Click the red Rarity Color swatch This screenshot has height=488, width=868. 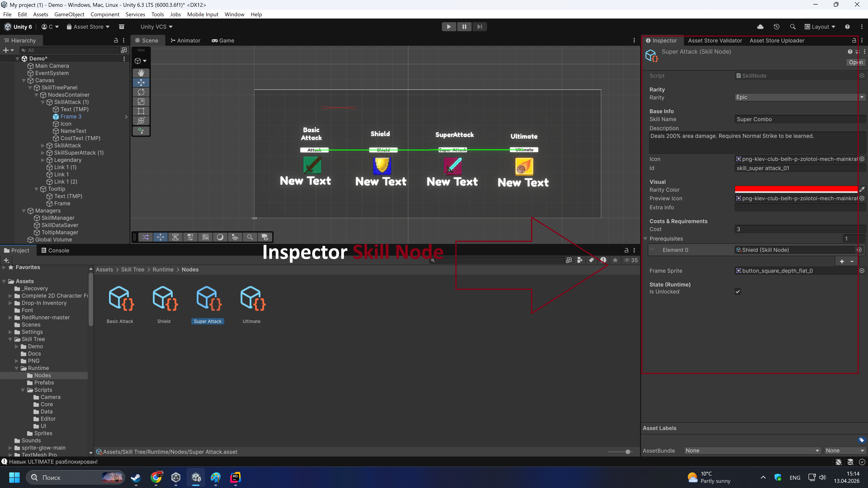(796, 190)
